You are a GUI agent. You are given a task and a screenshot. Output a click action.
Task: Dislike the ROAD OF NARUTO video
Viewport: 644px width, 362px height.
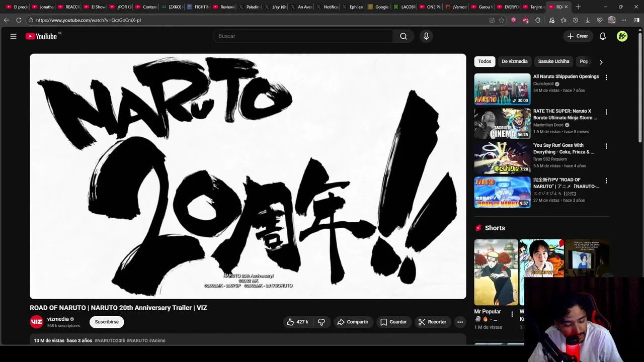point(321,322)
